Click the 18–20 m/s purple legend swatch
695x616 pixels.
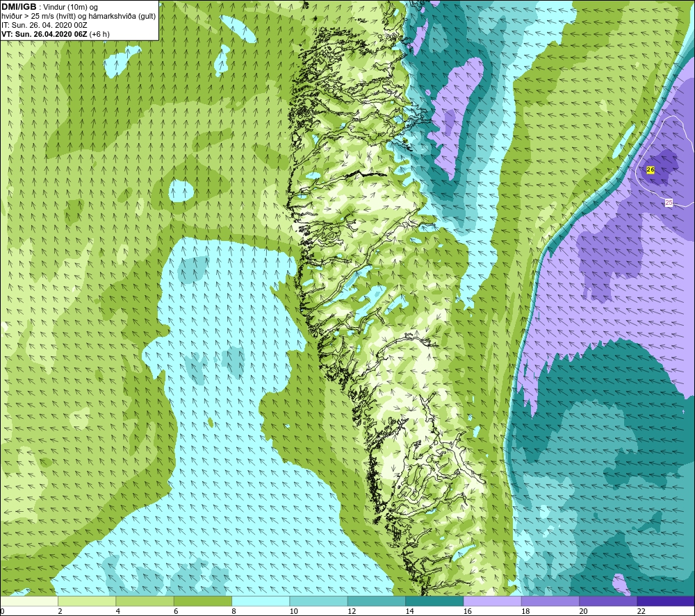click(x=550, y=601)
